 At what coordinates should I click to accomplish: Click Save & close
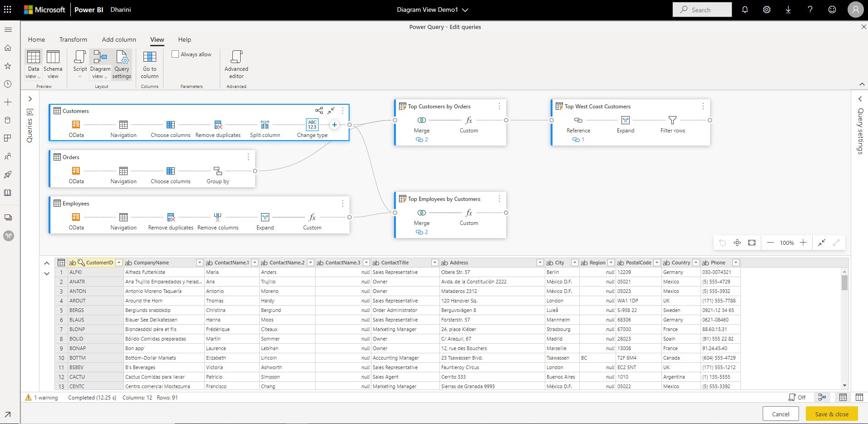pyautogui.click(x=832, y=414)
